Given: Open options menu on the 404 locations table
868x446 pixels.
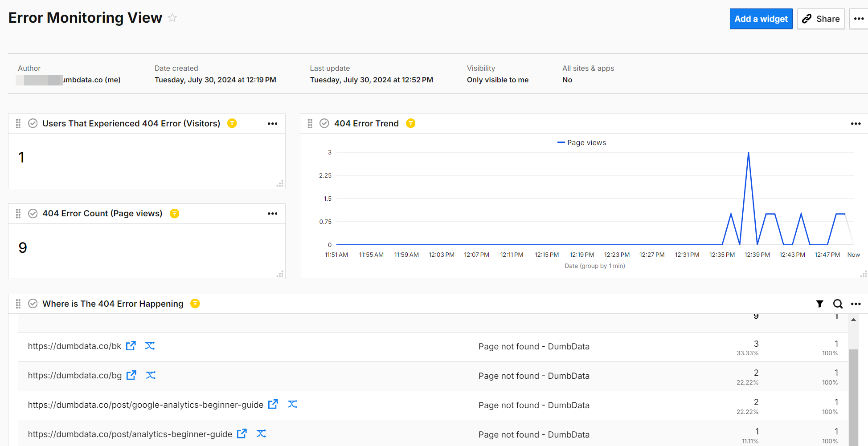Looking at the screenshot, I should [x=856, y=304].
